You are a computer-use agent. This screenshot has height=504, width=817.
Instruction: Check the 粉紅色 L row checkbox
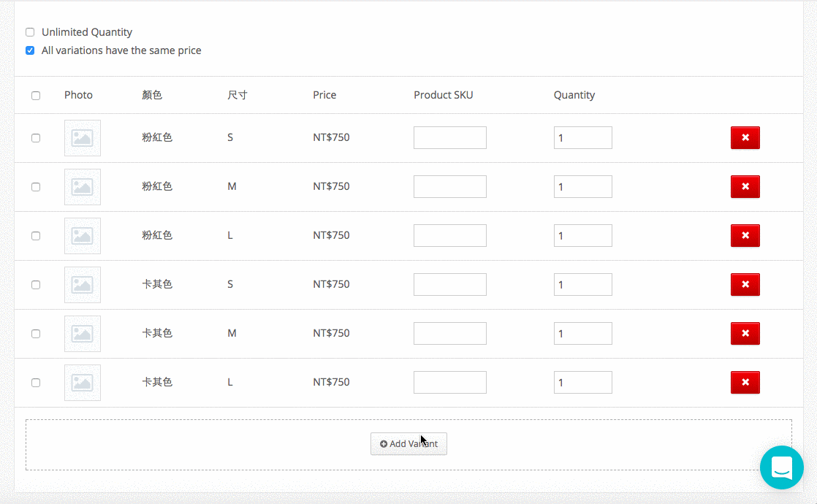click(x=36, y=236)
